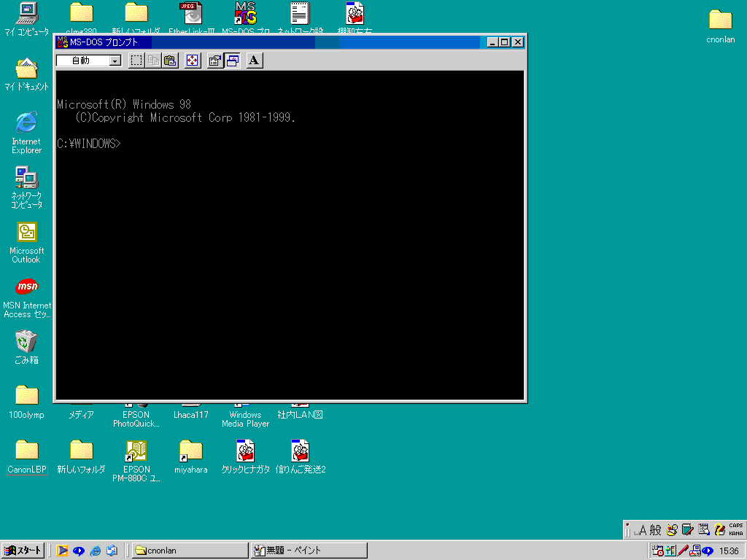Select the Microsoft Outlook desktop icon
747x560 pixels.
[x=27, y=242]
